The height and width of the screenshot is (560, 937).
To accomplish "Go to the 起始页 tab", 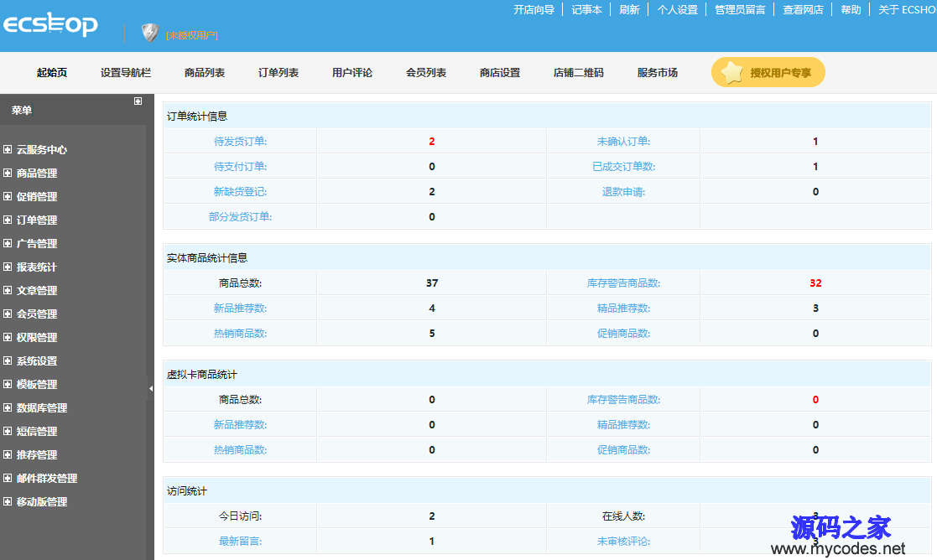I will coord(52,72).
